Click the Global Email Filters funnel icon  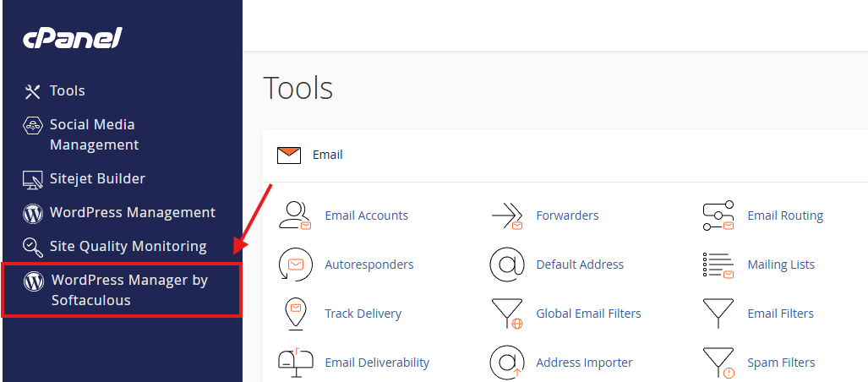[507, 314]
